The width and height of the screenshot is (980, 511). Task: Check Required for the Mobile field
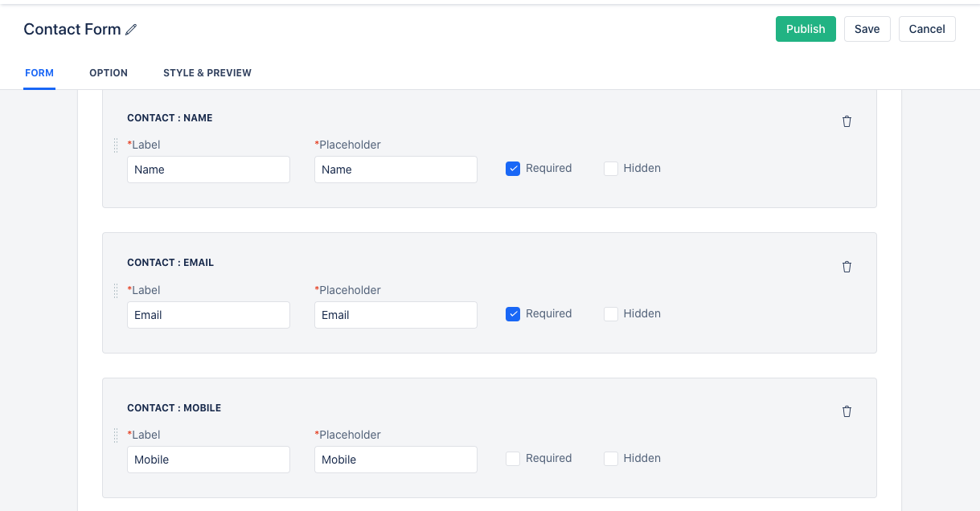click(x=513, y=459)
